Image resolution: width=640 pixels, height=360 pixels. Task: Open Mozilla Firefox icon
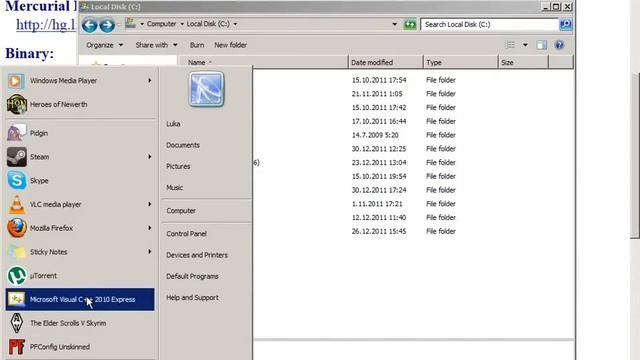click(16, 228)
